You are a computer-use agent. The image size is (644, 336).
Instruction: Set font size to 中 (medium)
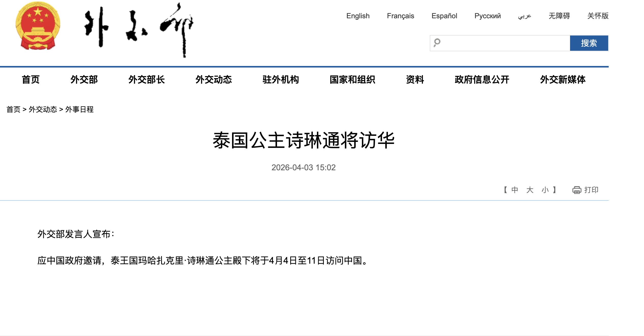click(515, 190)
